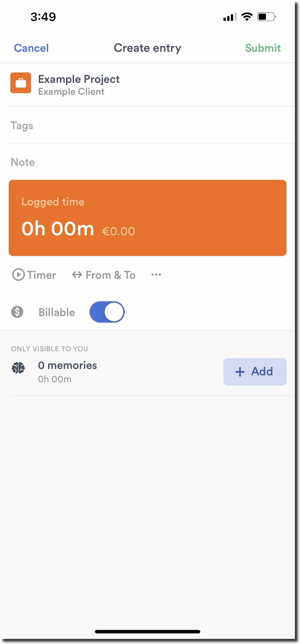The width and height of the screenshot is (300, 644).
Task: Tap the From & To arrows icon
Action: 77,275
